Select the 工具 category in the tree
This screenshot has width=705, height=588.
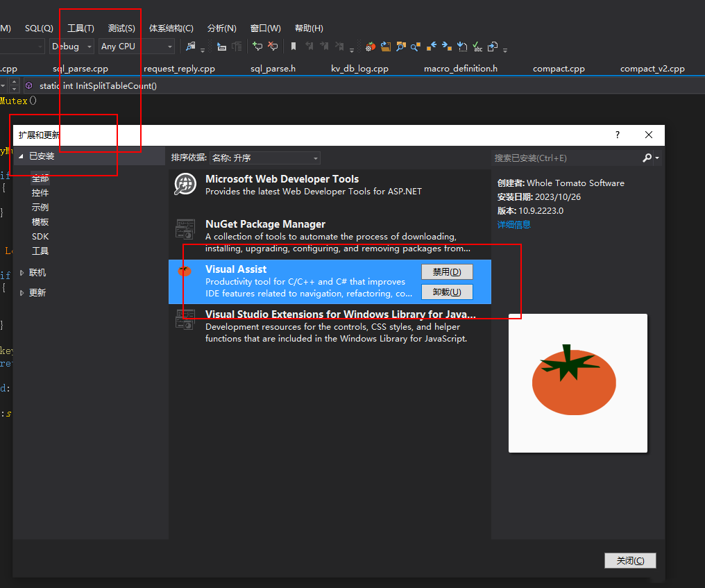tap(40, 251)
